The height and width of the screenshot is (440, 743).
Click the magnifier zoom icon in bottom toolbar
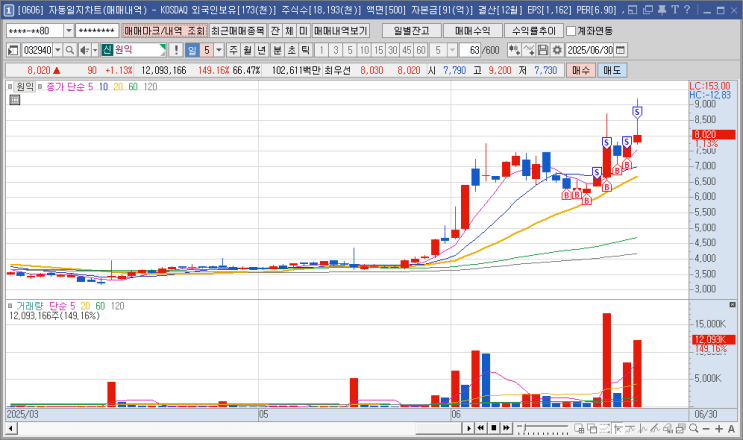[694, 428]
